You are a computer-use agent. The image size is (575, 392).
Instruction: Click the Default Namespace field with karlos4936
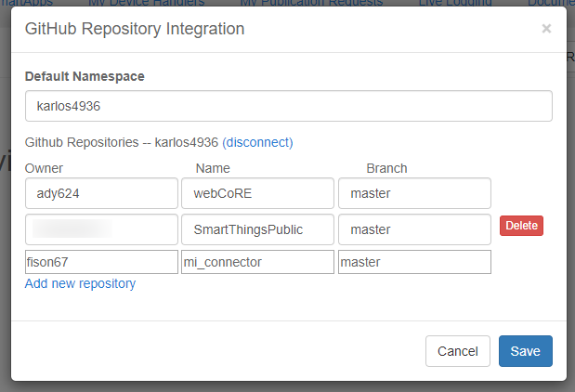coord(289,106)
